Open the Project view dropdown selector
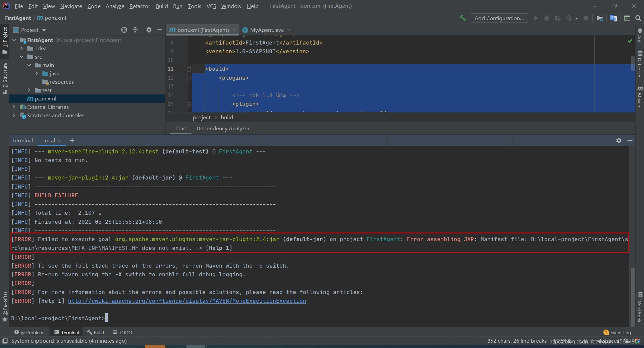The height and width of the screenshot is (348, 644). pos(30,30)
